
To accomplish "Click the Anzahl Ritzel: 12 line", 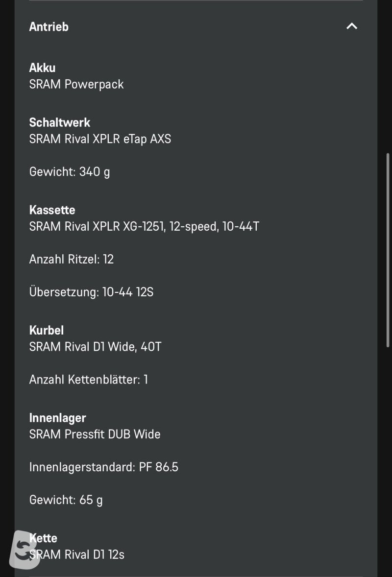I will coord(72,260).
